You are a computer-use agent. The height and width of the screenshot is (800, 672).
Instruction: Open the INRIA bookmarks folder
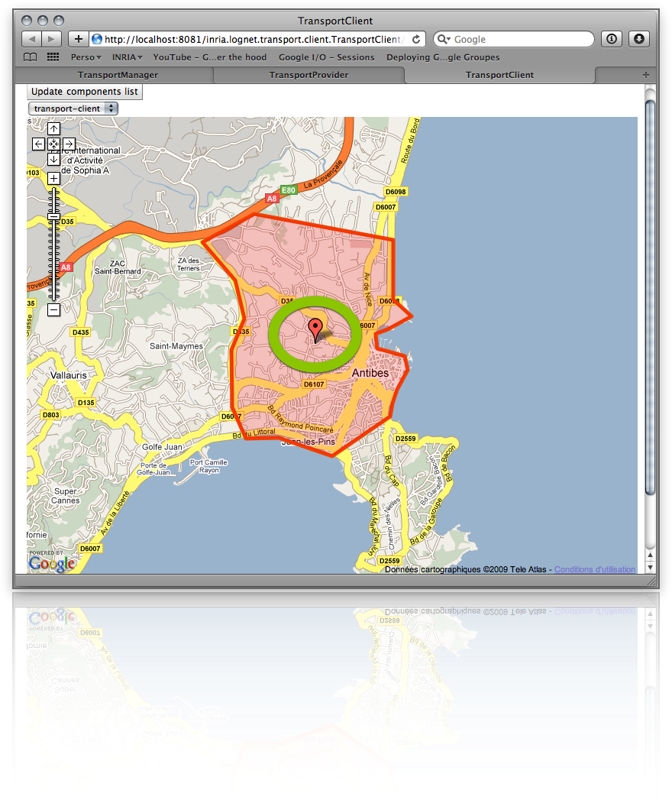(127, 57)
